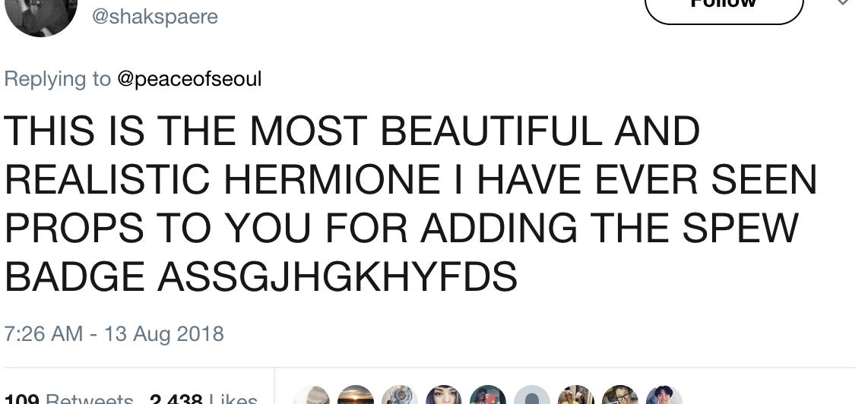Open the second liker avatar with sunset
The width and height of the screenshot is (868, 404).
pyautogui.click(x=356, y=396)
